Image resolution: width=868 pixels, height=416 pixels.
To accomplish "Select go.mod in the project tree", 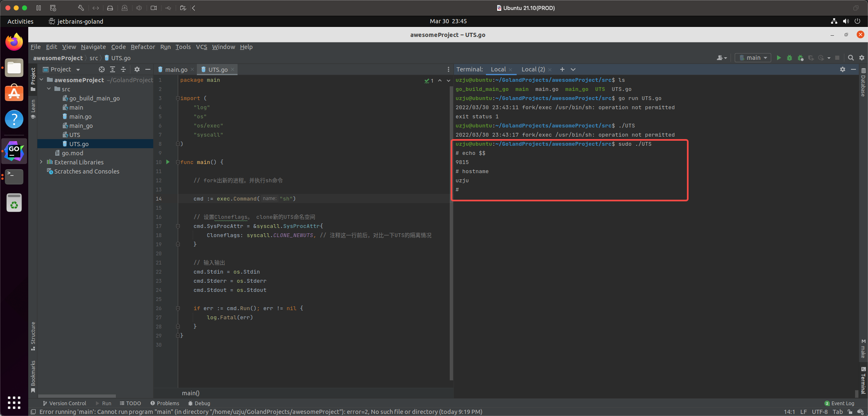I will click(x=72, y=153).
